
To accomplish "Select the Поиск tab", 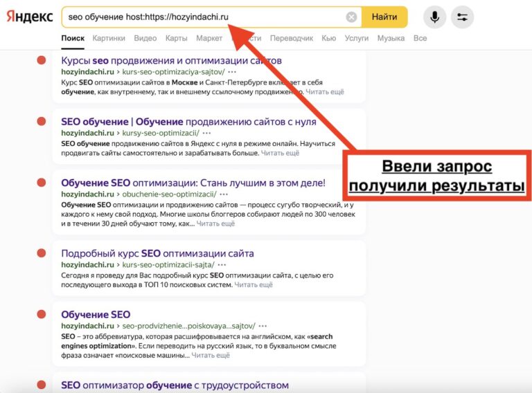I will [x=73, y=38].
